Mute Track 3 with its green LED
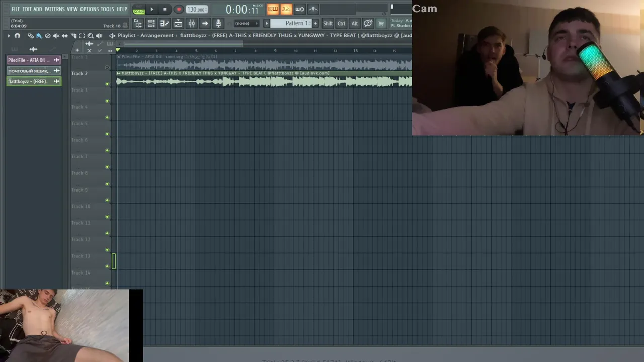Image resolution: width=644 pixels, height=362 pixels. coord(107,101)
